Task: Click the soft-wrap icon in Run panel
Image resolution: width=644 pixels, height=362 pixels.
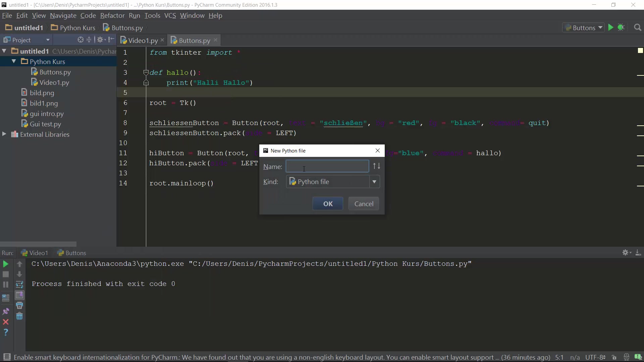Action: [x=19, y=285]
